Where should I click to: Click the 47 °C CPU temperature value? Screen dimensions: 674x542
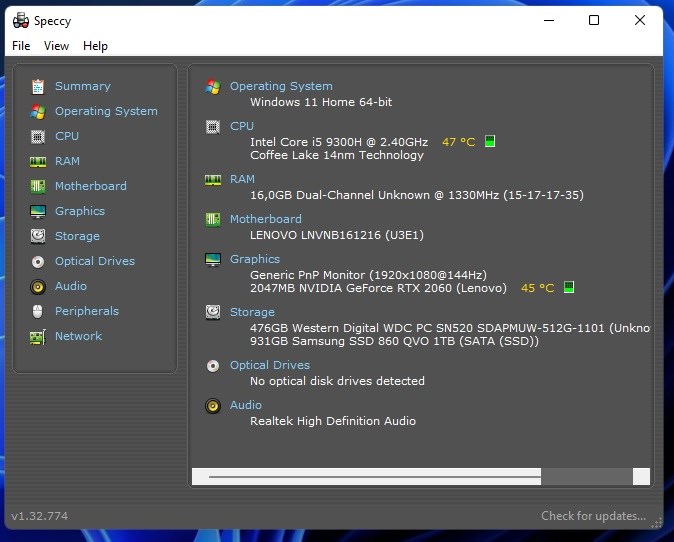(x=459, y=142)
